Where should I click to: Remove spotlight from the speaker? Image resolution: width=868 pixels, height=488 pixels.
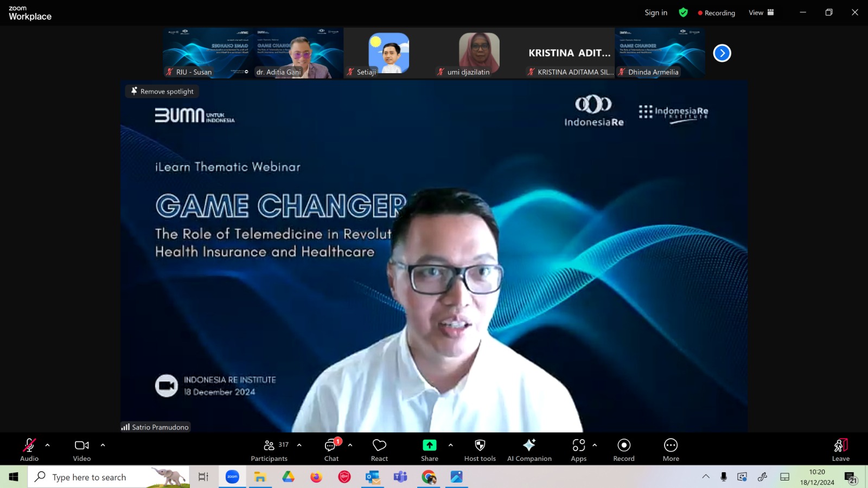point(162,91)
